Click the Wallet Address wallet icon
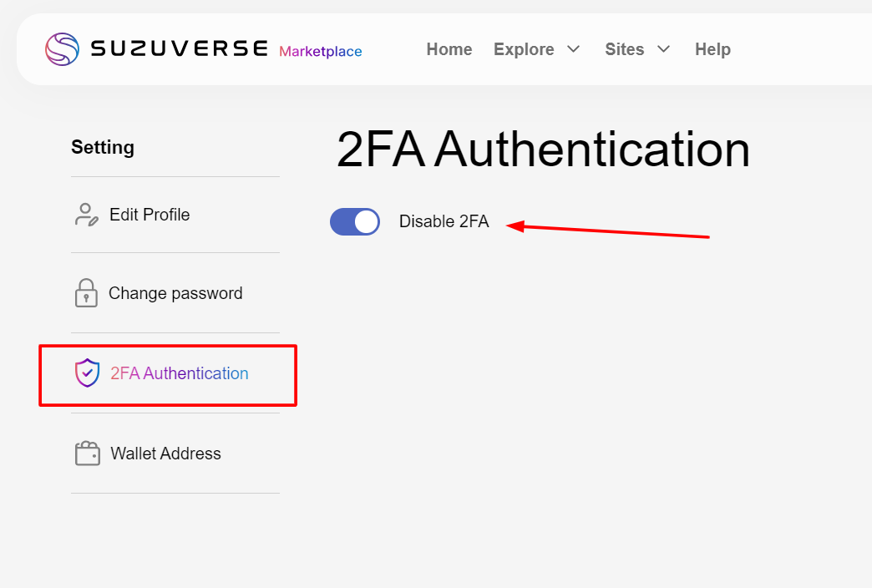The image size is (872, 588). [x=87, y=454]
